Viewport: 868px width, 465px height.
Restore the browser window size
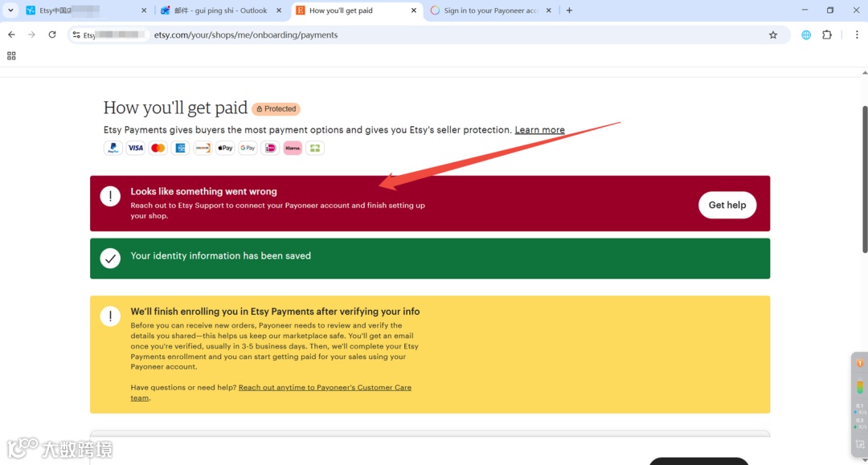(829, 10)
